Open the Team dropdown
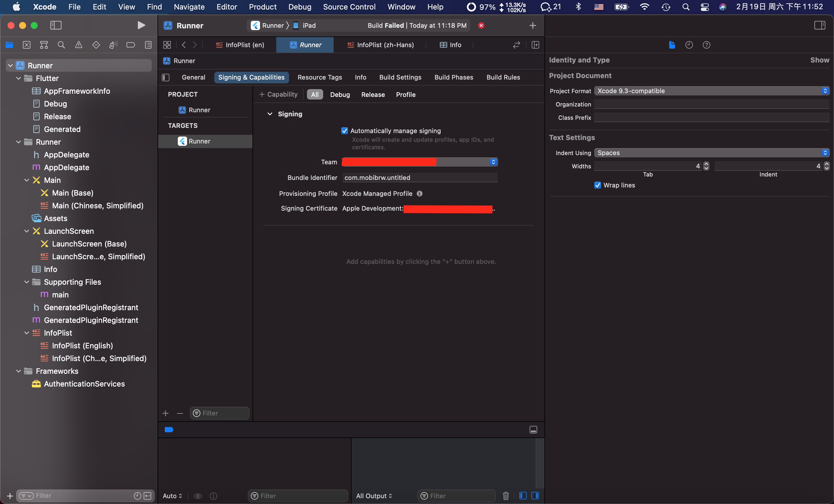Image resolution: width=834 pixels, height=504 pixels. (x=420, y=162)
